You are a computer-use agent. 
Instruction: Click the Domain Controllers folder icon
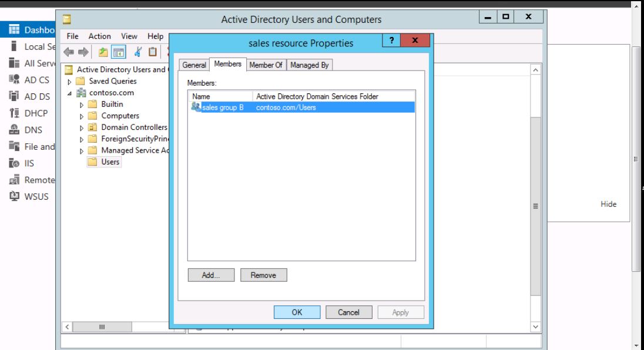point(93,127)
